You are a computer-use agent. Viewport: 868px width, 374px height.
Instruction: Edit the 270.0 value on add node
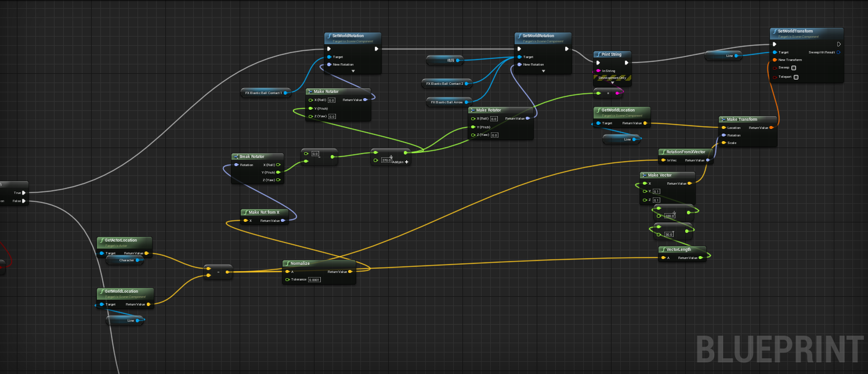click(386, 160)
